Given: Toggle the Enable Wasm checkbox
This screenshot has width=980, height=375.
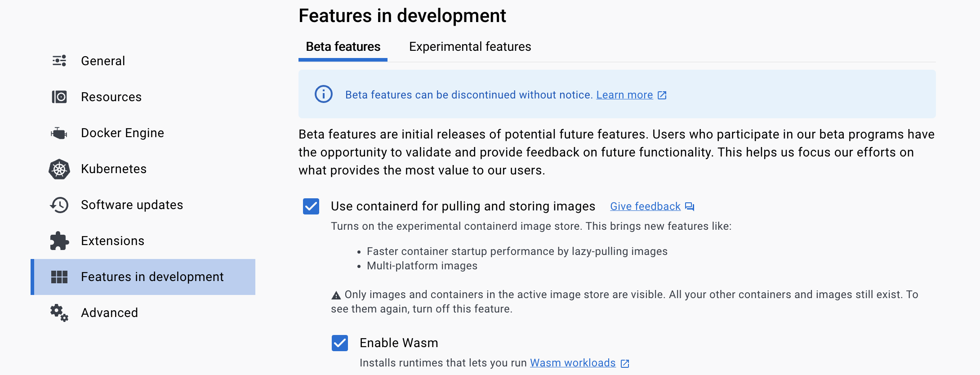Looking at the screenshot, I should (x=340, y=343).
